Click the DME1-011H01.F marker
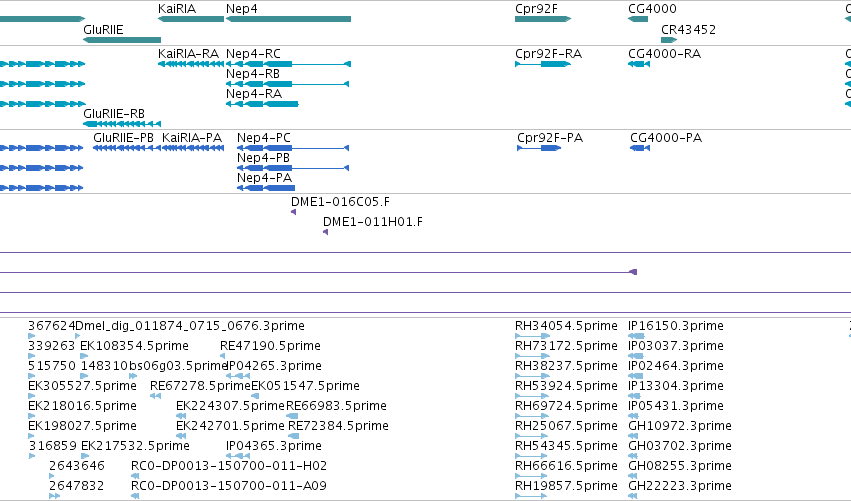The width and height of the screenshot is (851, 501). pyautogui.click(x=326, y=232)
